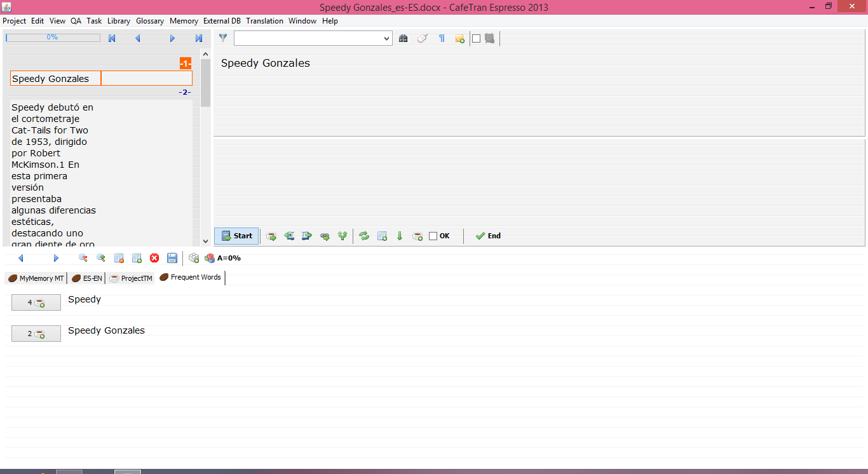Toggle the blue pilcrow paragraph marks icon
This screenshot has height=474, width=868.
pyautogui.click(x=442, y=38)
